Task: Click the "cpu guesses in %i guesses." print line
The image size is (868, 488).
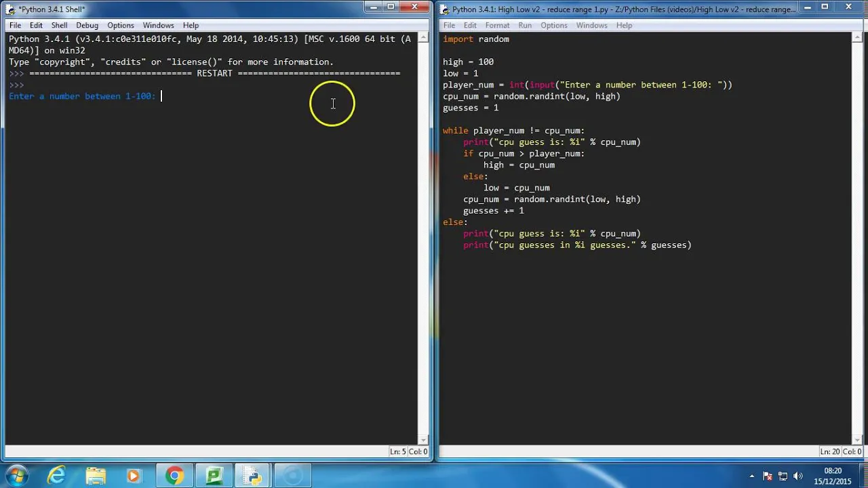Action: click(577, 245)
